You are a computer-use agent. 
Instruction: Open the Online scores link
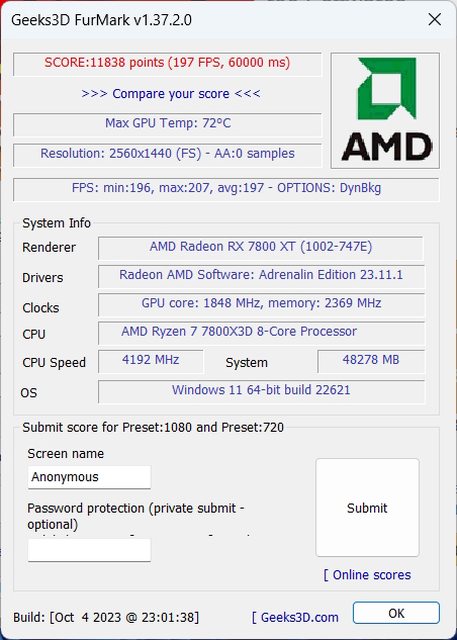(367, 575)
